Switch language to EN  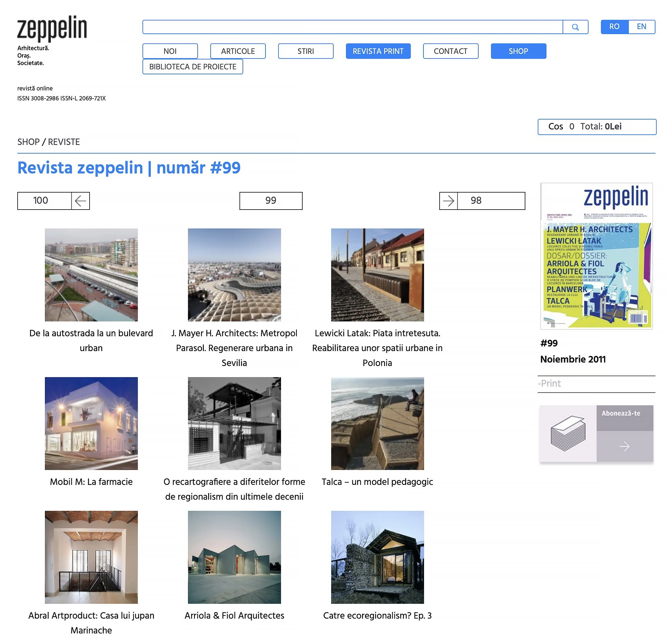[642, 27]
